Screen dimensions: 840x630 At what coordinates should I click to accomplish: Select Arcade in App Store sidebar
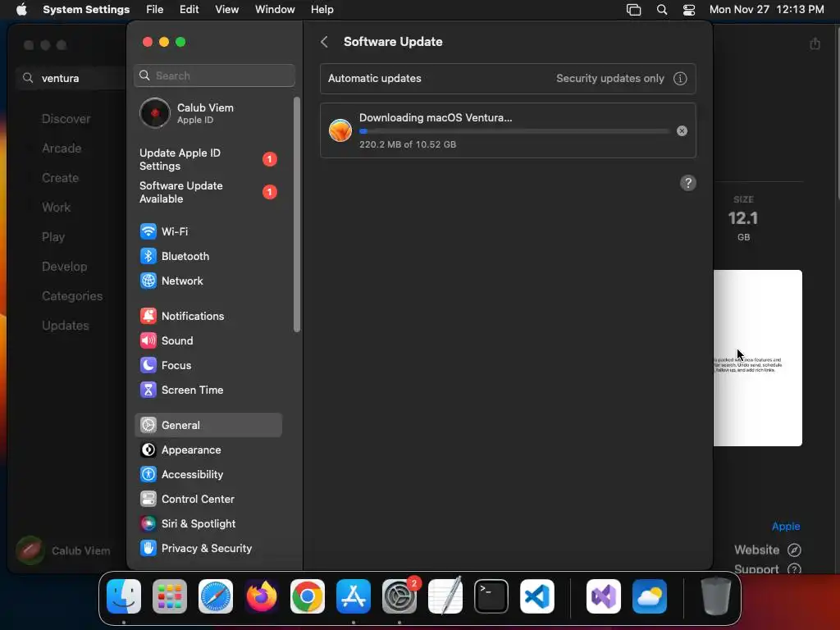62,148
